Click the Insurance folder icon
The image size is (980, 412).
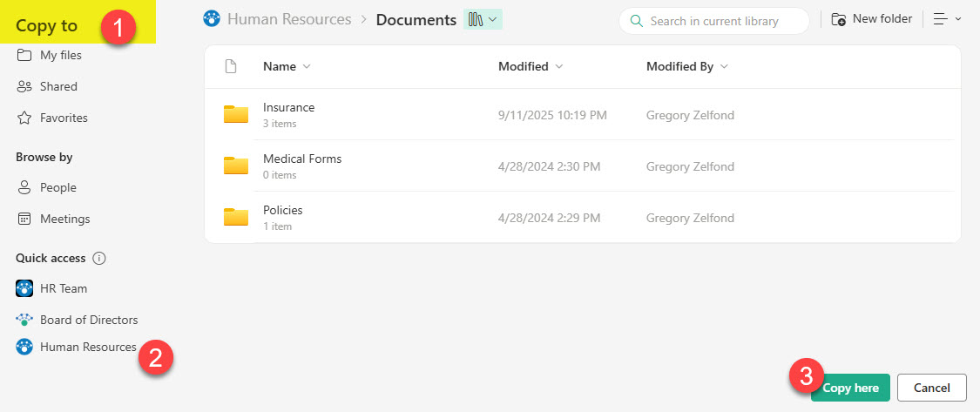click(x=236, y=114)
